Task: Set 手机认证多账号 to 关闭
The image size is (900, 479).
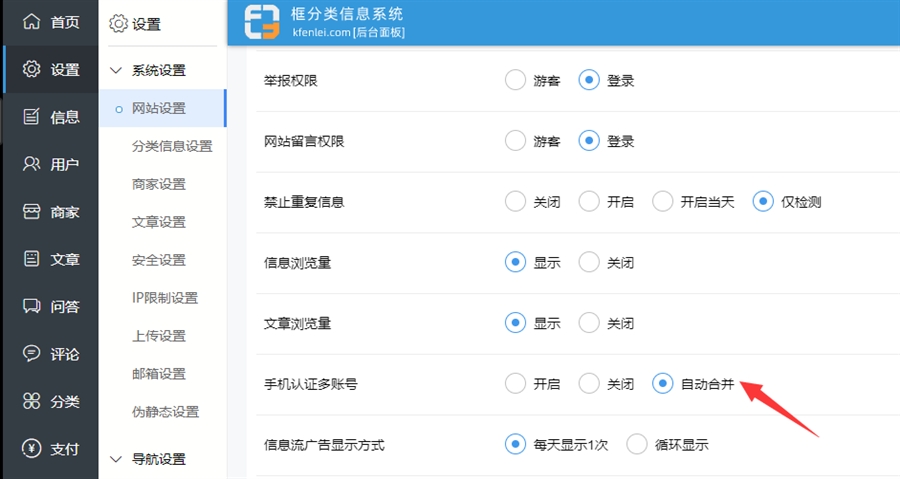Action: tap(589, 384)
